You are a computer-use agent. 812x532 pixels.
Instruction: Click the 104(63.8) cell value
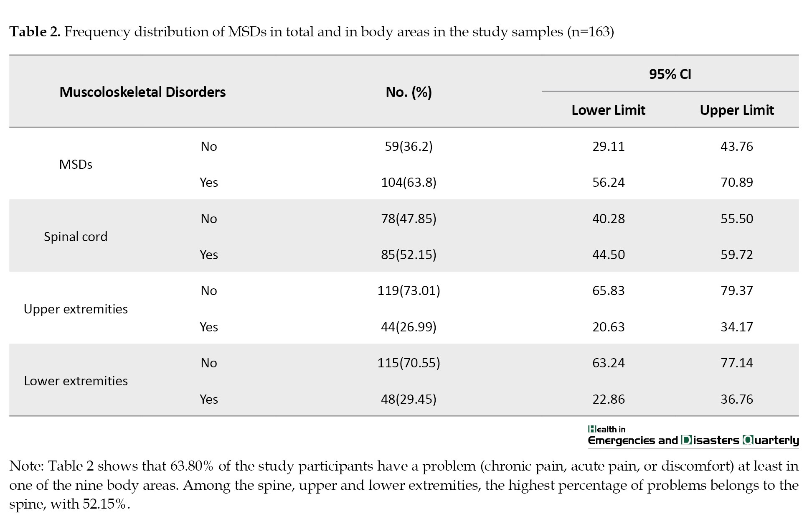tap(409, 182)
